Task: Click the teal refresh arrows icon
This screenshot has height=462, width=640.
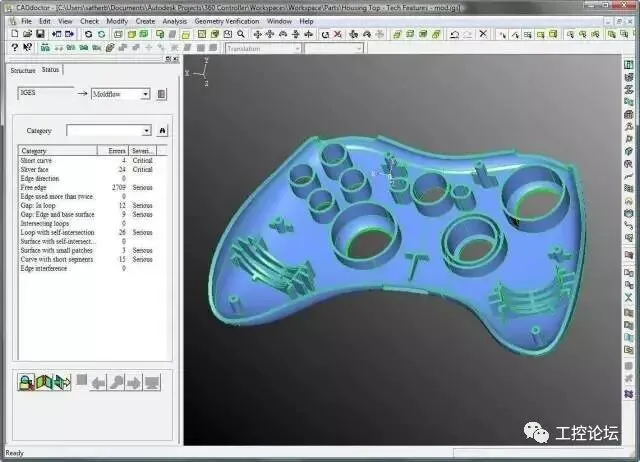Action: [x=101, y=34]
